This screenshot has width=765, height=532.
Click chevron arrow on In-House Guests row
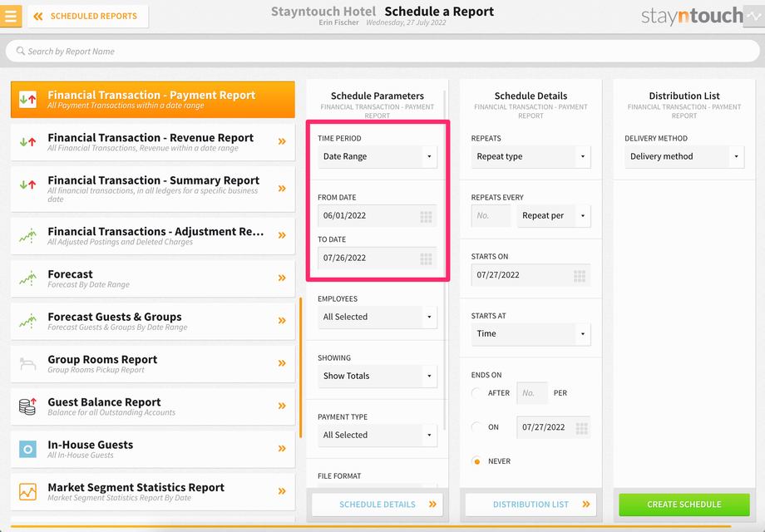pos(282,448)
